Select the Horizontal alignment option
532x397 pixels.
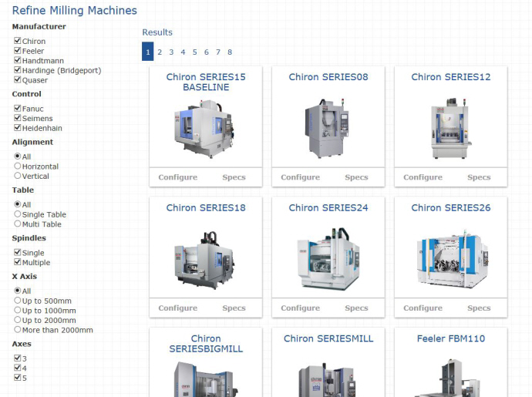(x=17, y=166)
